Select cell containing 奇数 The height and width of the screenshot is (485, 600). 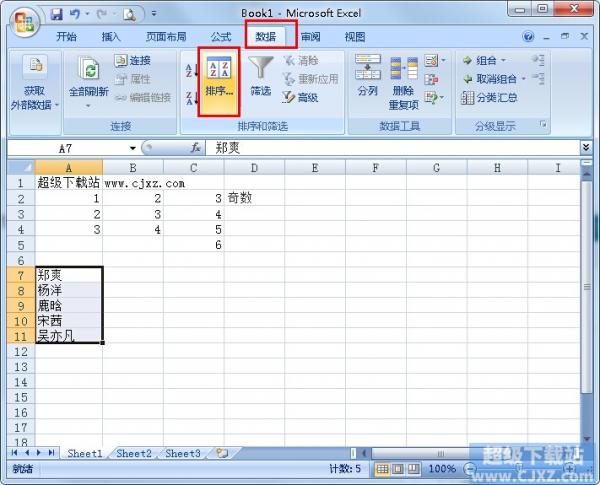(x=254, y=198)
